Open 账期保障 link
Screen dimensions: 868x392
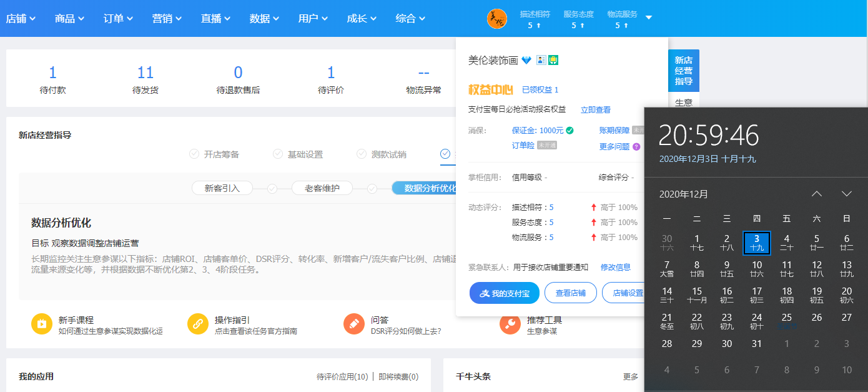point(614,131)
